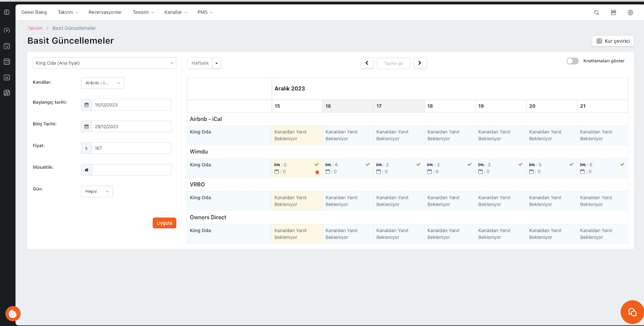Open the dashboard gauge sidebar icon

coord(7,31)
